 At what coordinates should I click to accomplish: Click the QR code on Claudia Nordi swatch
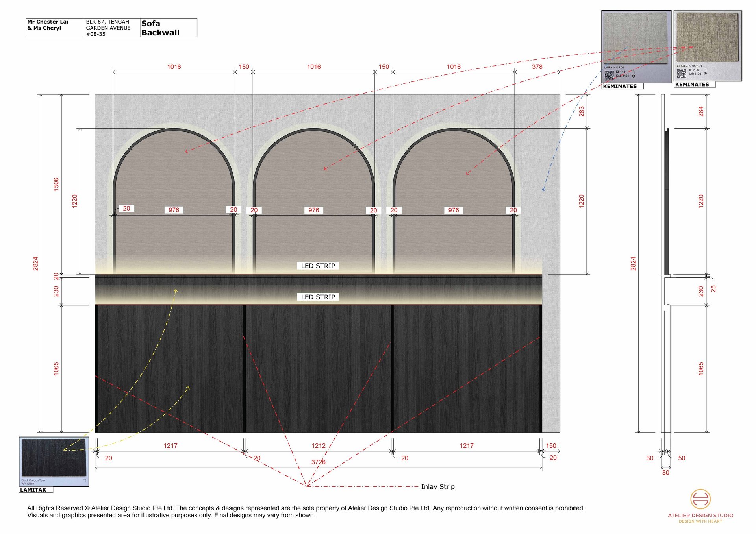(681, 73)
